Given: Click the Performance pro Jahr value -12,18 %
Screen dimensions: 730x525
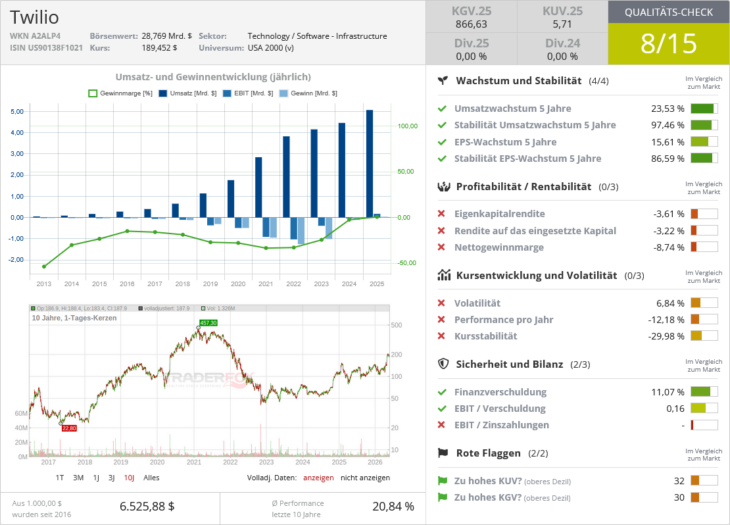Looking at the screenshot, I should (666, 320).
